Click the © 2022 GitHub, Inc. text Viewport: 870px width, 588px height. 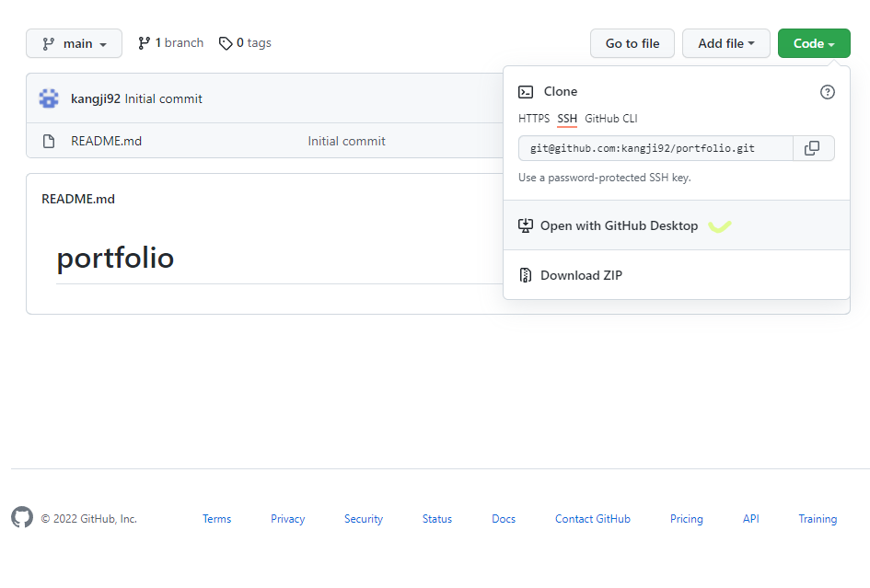[88, 519]
